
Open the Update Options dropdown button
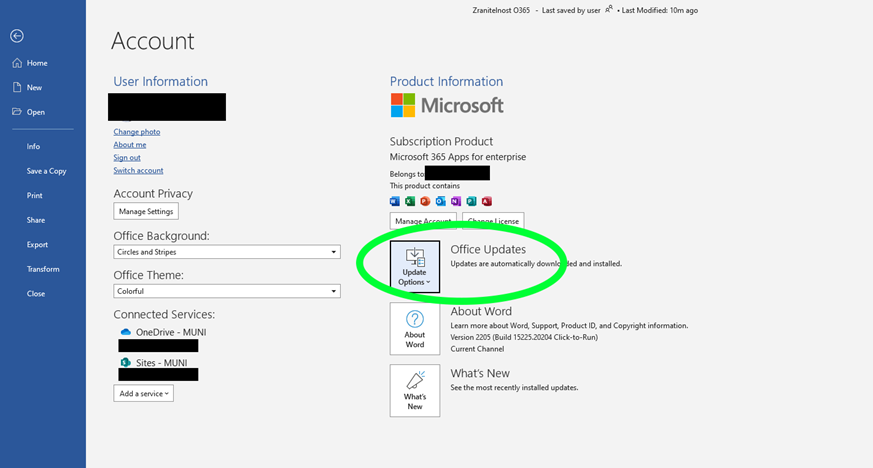click(x=414, y=266)
